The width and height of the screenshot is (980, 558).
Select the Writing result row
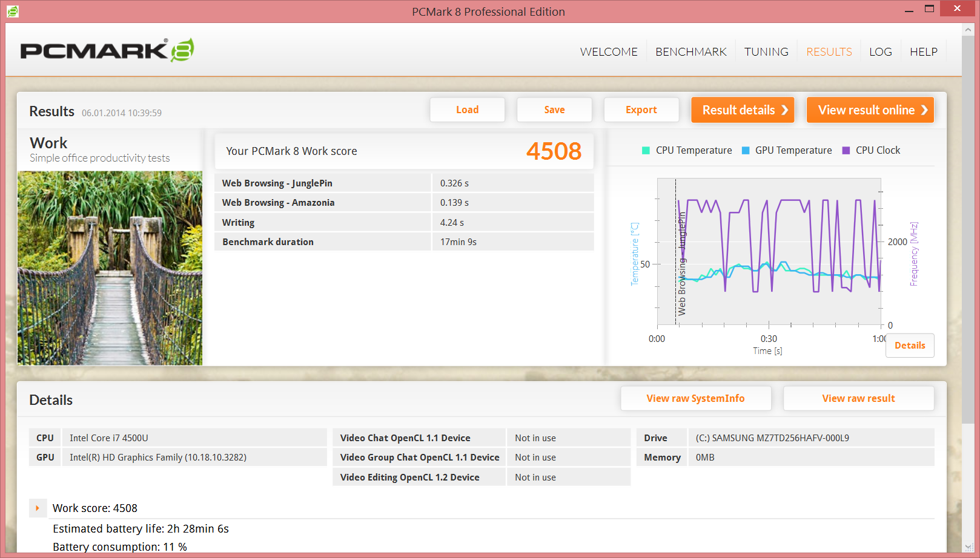click(x=404, y=222)
